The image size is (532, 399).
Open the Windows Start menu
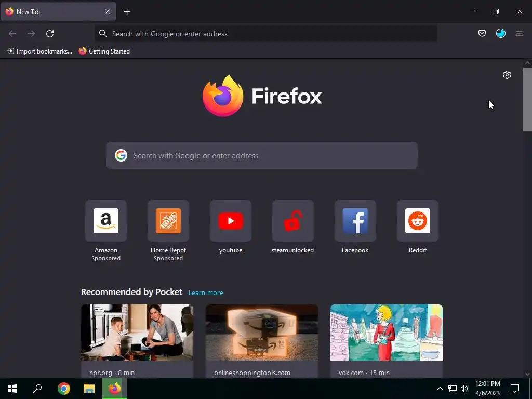point(12,389)
